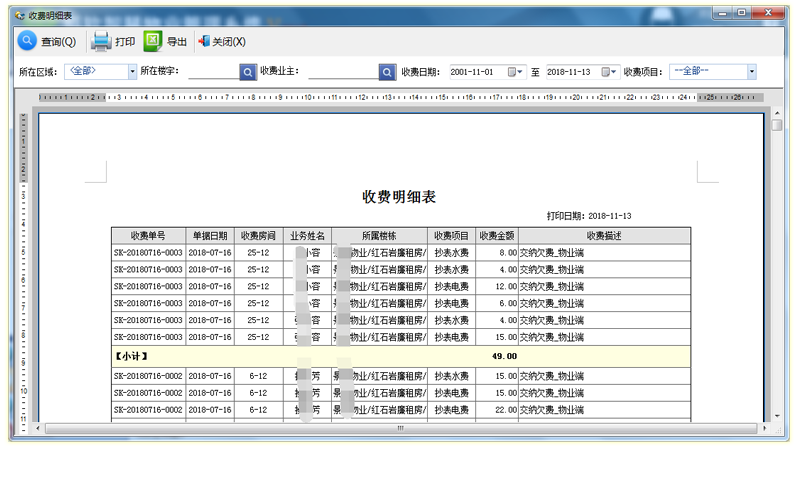Maximize the 收费明细表 window
Viewport: 800px width, 500px height.
[741, 13]
